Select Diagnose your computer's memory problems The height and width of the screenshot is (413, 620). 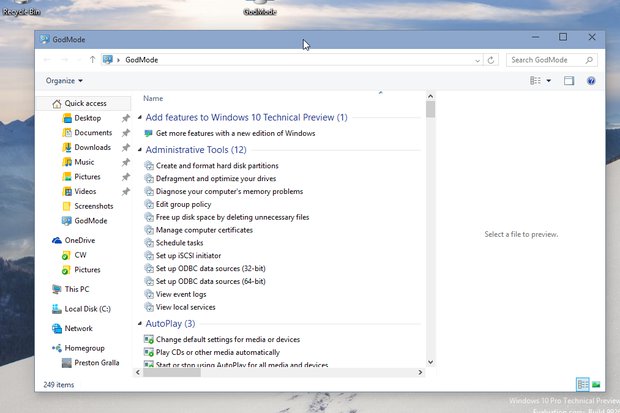coord(229,191)
